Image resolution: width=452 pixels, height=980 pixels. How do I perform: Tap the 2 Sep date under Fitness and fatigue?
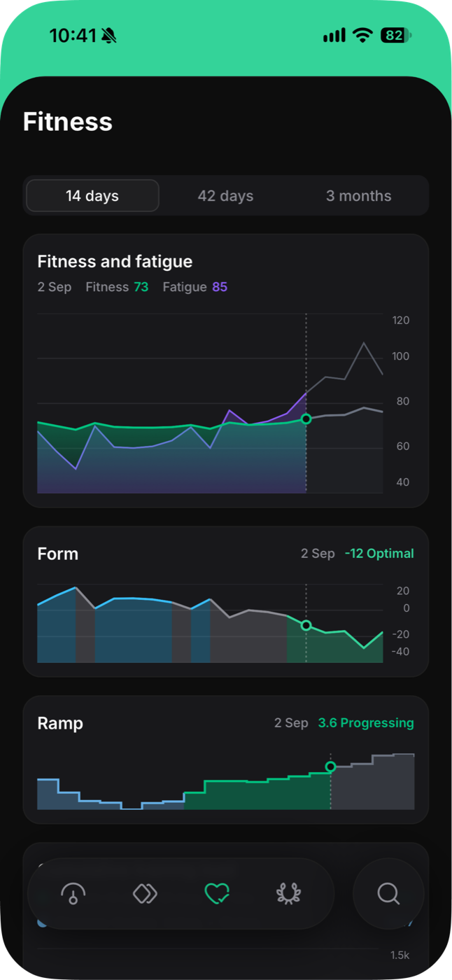point(55,287)
